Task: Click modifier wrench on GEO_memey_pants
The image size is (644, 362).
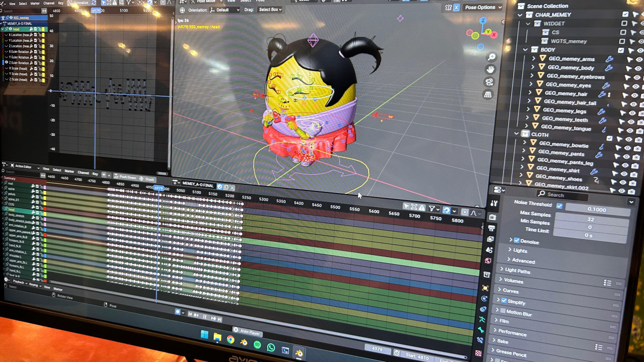Action: pos(598,155)
